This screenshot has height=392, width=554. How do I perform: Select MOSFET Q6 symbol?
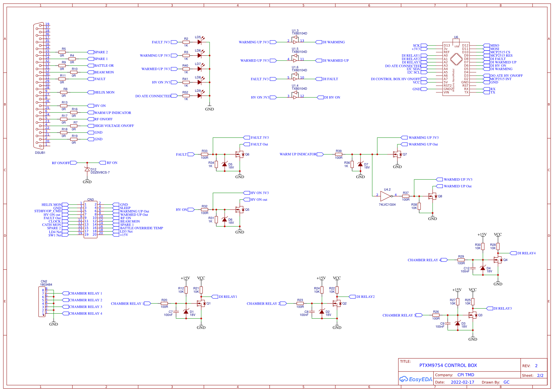coord(240,155)
